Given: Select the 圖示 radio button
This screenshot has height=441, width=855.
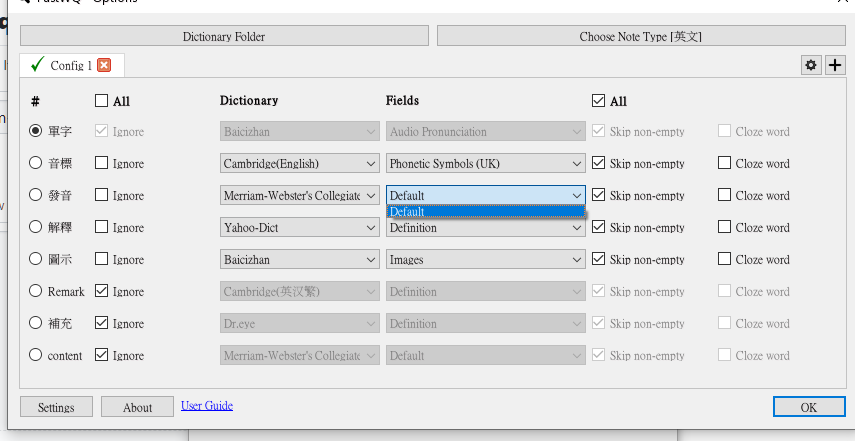Looking at the screenshot, I should [35, 259].
